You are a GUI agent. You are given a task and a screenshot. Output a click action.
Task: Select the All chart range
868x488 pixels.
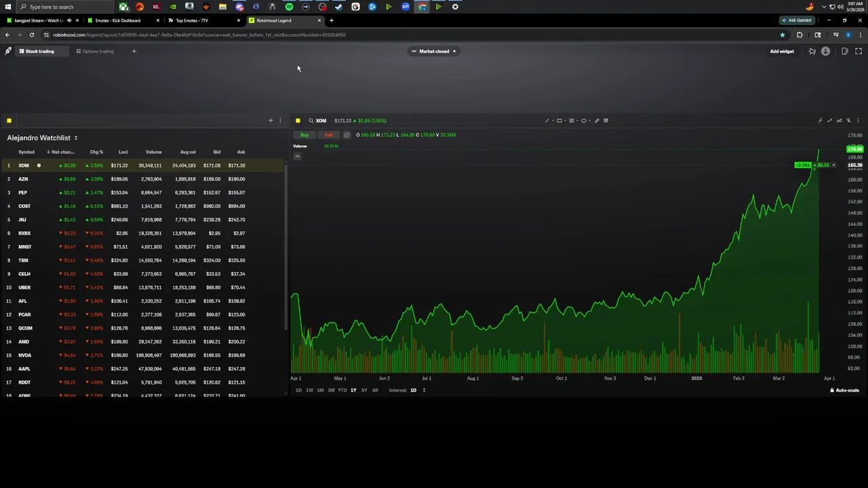click(375, 390)
